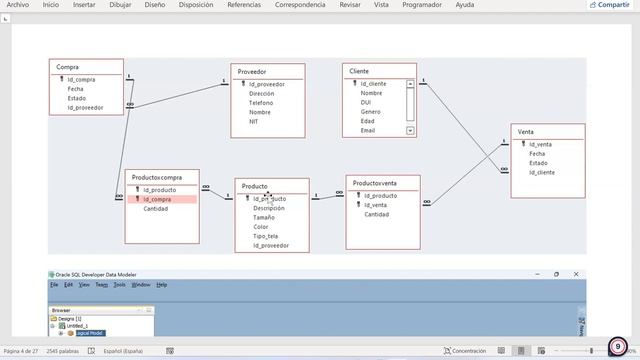This screenshot has width=640, height=360.
Task: Open the Team menu in Data Modeler
Action: (102, 285)
